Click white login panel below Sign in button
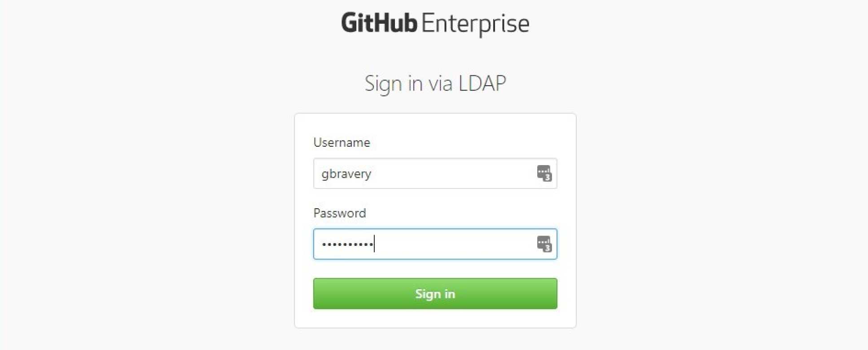 (435, 318)
